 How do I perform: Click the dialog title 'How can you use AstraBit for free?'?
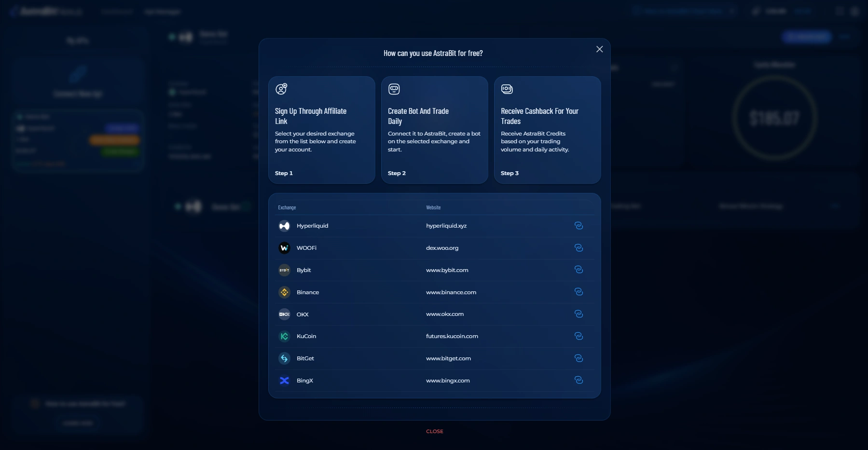click(x=433, y=53)
